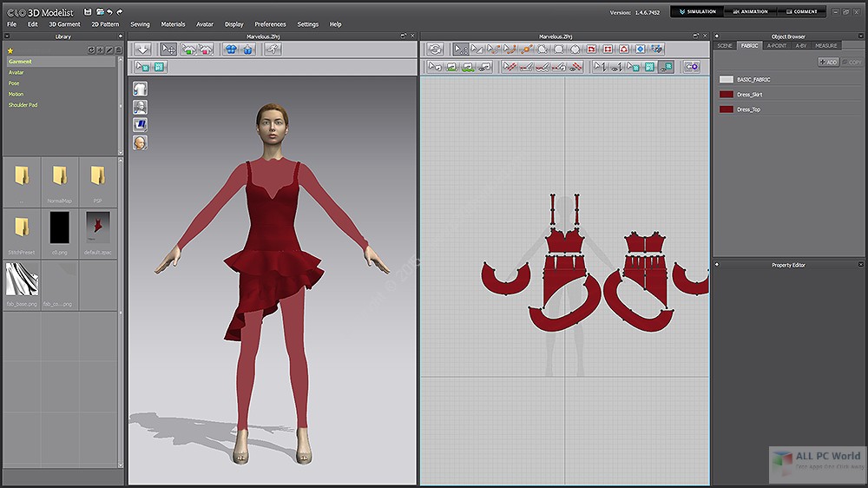This screenshot has width=868, height=488.
Task: Select the polygon pattern creation tool
Action: tap(542, 49)
